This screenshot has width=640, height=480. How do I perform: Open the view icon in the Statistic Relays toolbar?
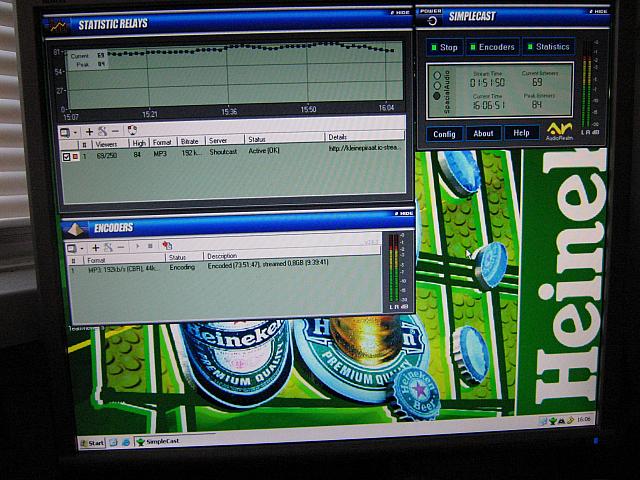(x=65, y=133)
